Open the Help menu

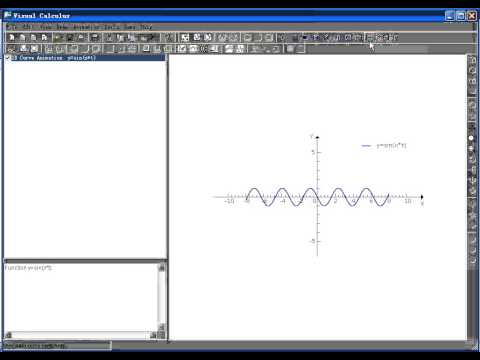pos(146,27)
